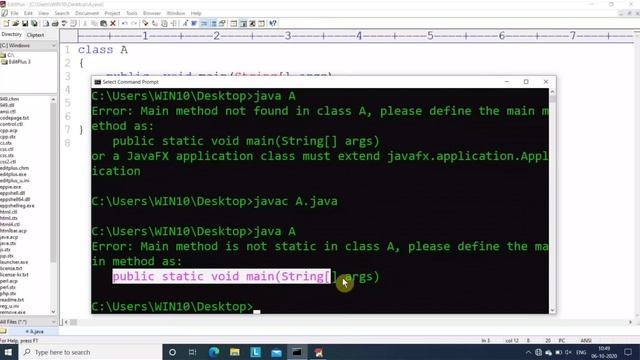Screen dimensions: 640x360
Task: Click the Cortana circle icon
Action: pyautogui.click(x=172, y=352)
